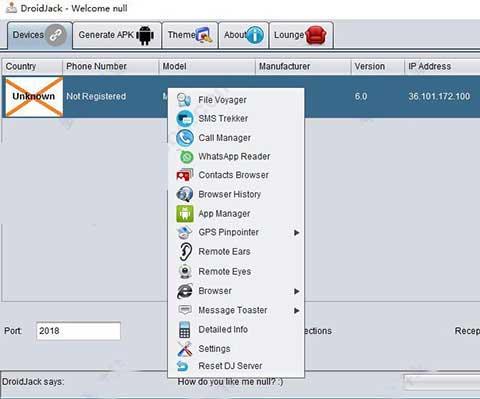Click the Android robot icon on Generate APK
This screenshot has width=480, height=399.
click(145, 35)
